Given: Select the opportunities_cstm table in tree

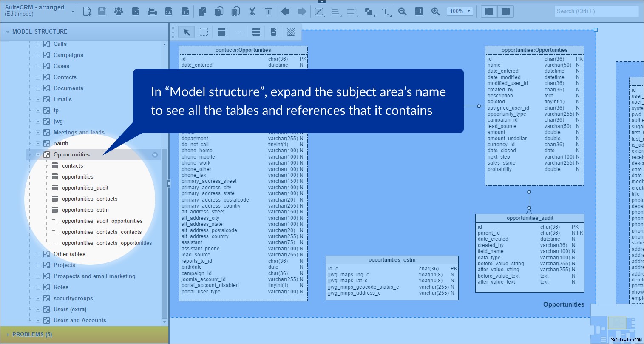Looking at the screenshot, I should (85, 210).
